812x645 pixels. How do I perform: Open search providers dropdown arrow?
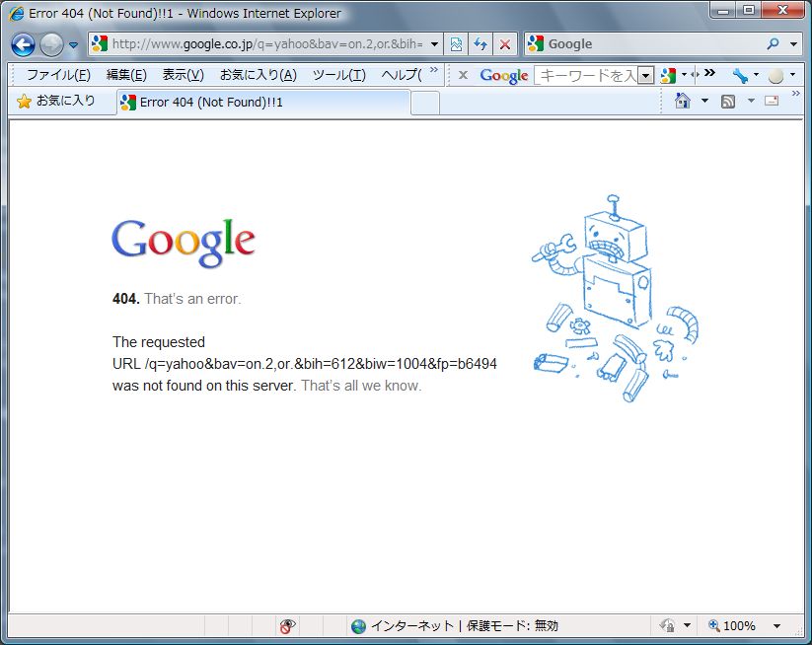tap(794, 44)
